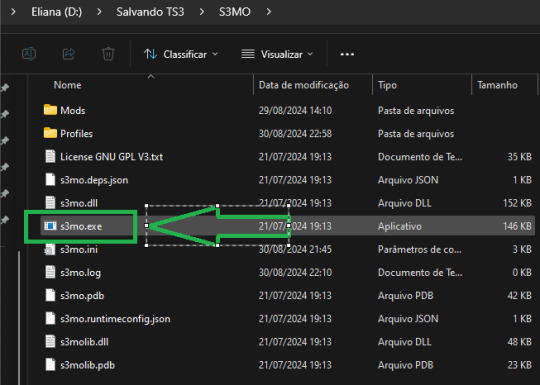The image size is (540, 385).
Task: Open the three-dot more options menu
Action: pos(347,54)
